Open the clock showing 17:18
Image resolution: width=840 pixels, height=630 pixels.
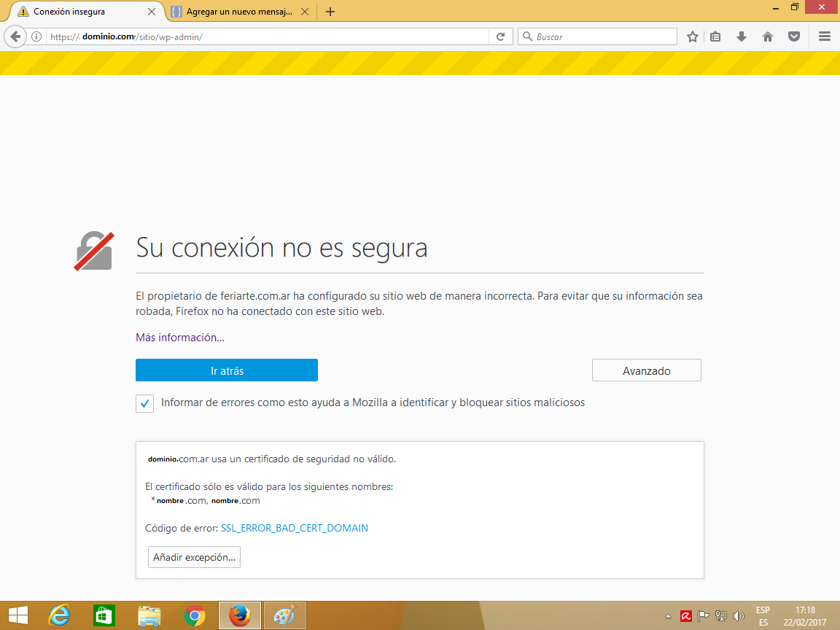pos(805,616)
